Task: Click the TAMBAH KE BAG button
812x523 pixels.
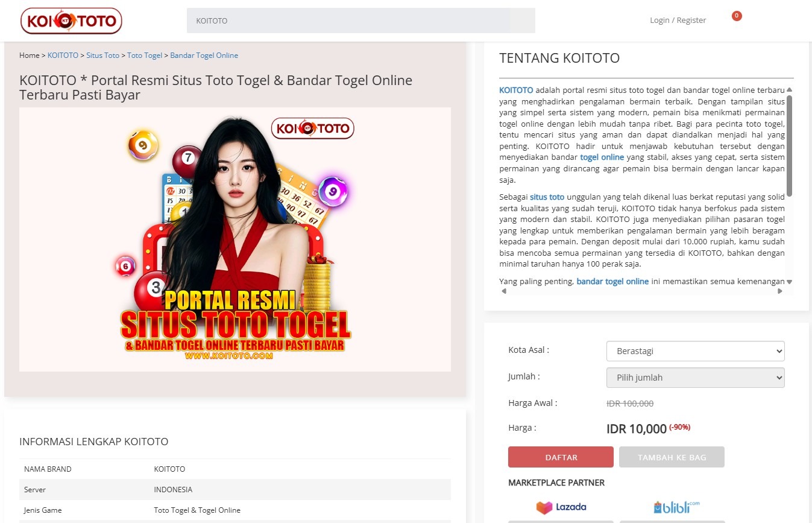Action: click(672, 457)
